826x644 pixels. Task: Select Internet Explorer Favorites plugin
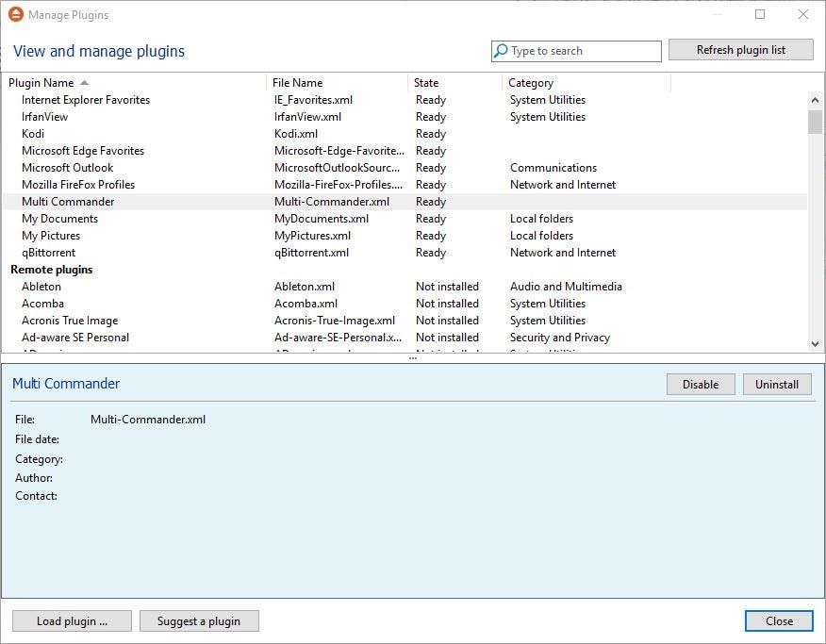(405, 100)
